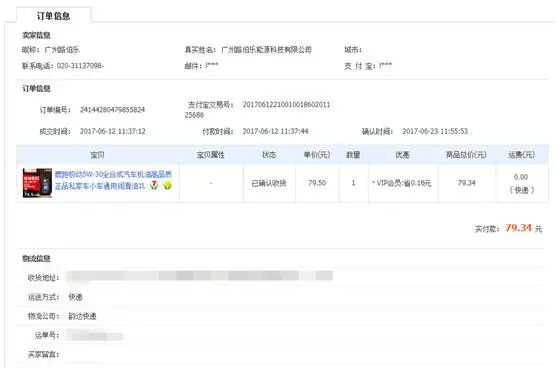Click the 7-day return badge icon

(x=154, y=185)
